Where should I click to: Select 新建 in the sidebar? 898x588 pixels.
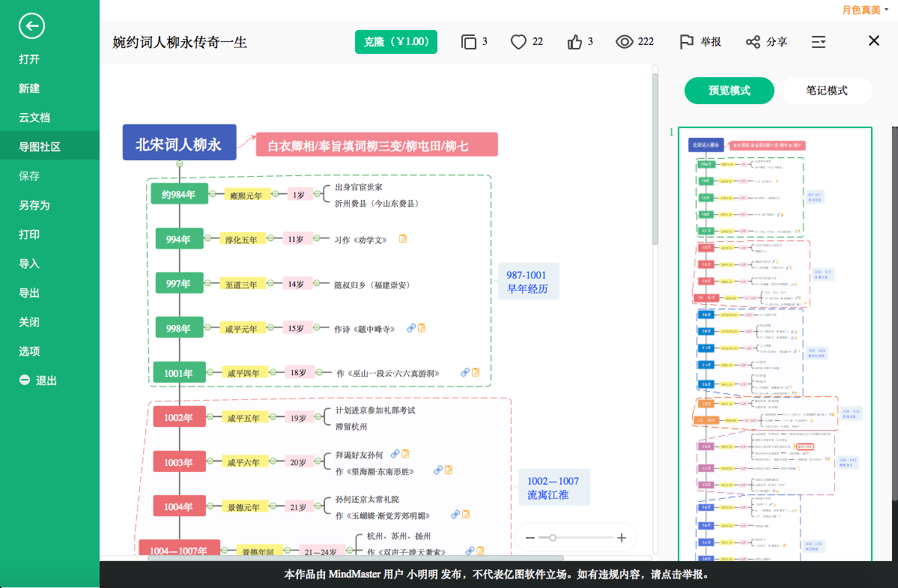(x=29, y=88)
